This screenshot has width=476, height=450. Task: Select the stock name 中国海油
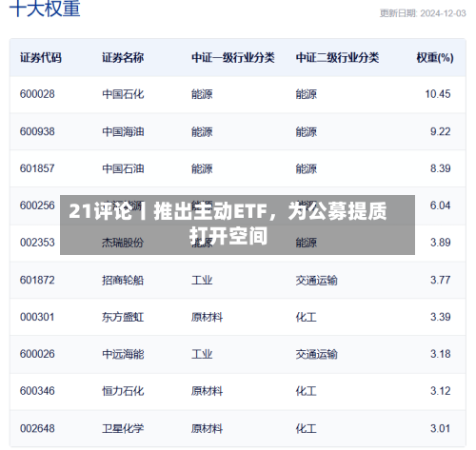click(x=123, y=131)
